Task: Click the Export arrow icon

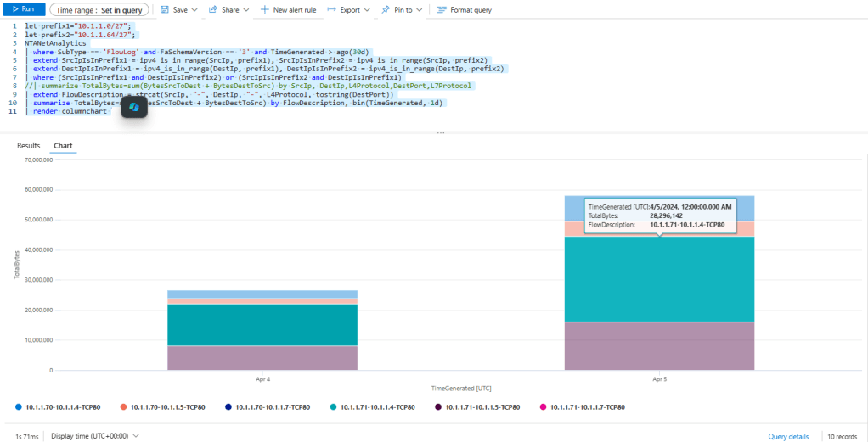Action: (331, 9)
